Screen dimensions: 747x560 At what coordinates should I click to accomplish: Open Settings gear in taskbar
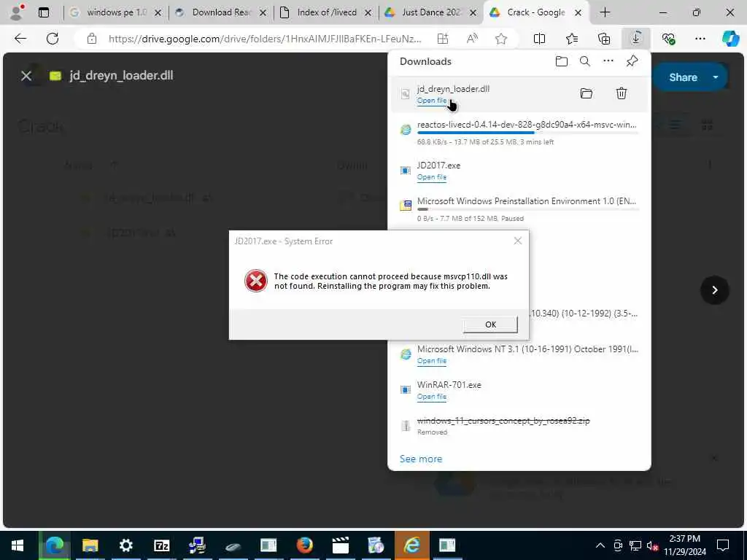click(125, 545)
